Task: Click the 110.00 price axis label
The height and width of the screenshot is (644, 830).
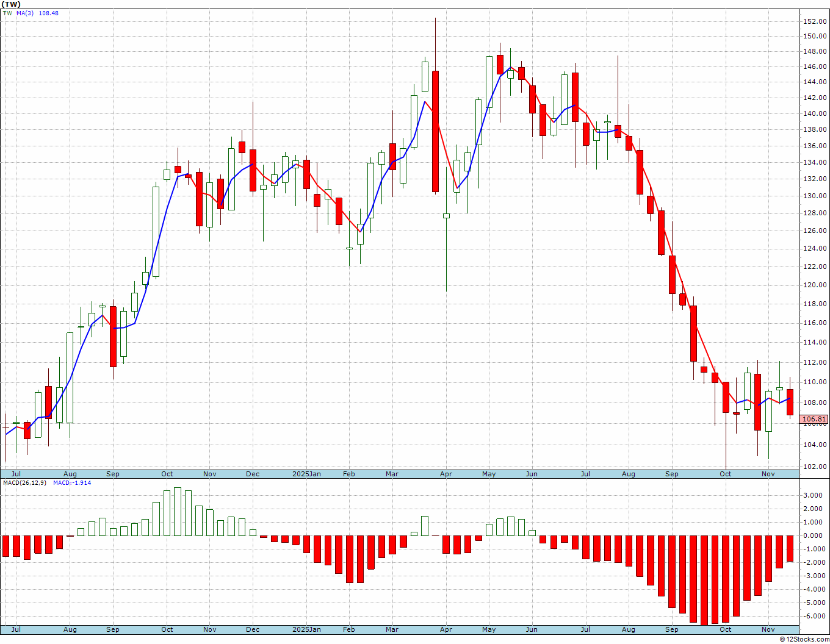Action: tap(815, 382)
